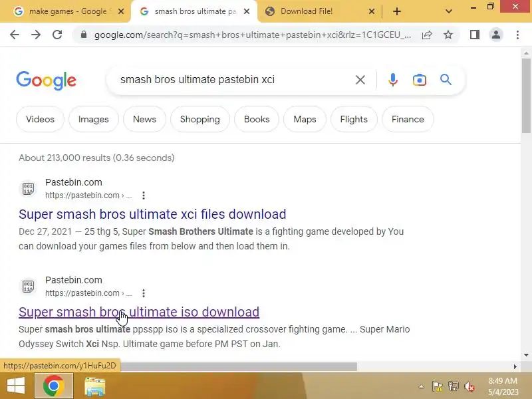Open Chrome three-dot menu
The width and height of the screenshot is (532, 399).
[517, 35]
